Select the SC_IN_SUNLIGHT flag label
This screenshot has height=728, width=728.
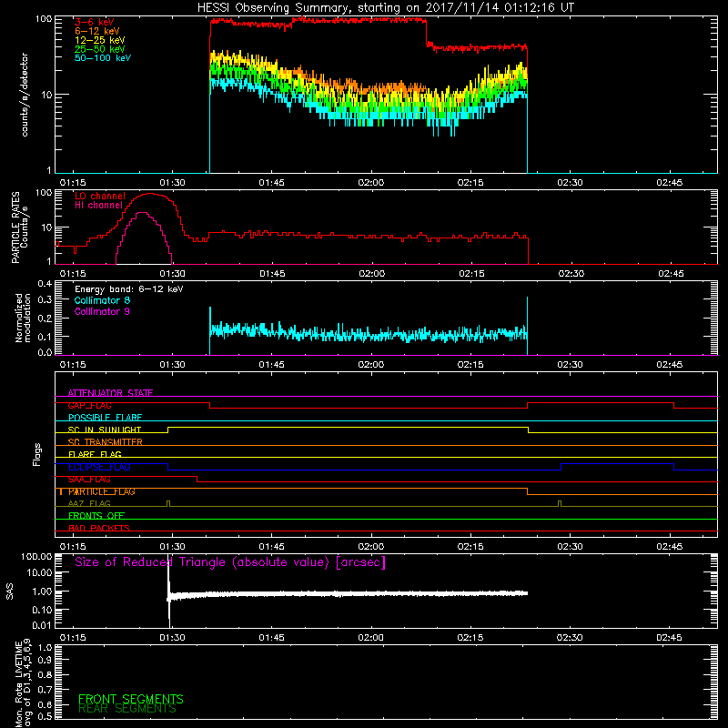click(105, 430)
